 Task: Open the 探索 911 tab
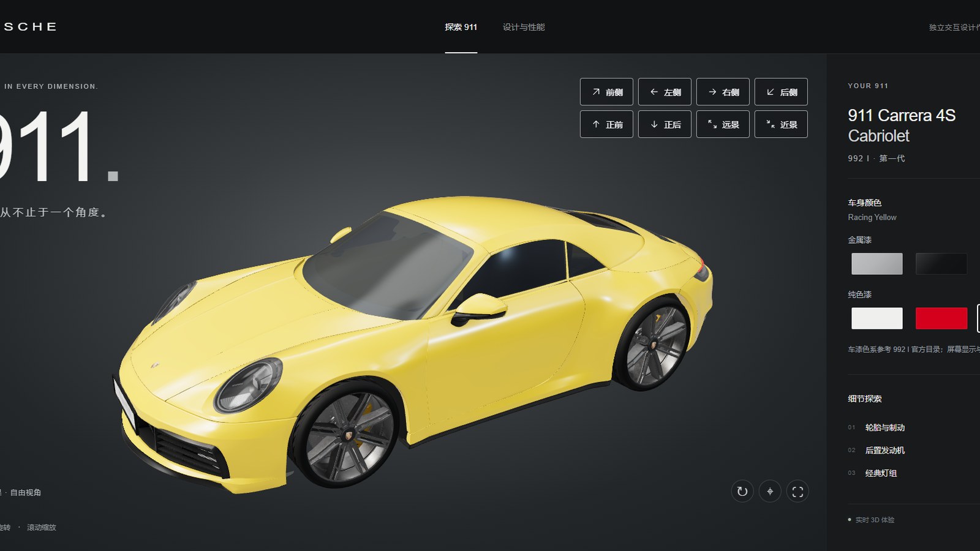[x=461, y=27]
